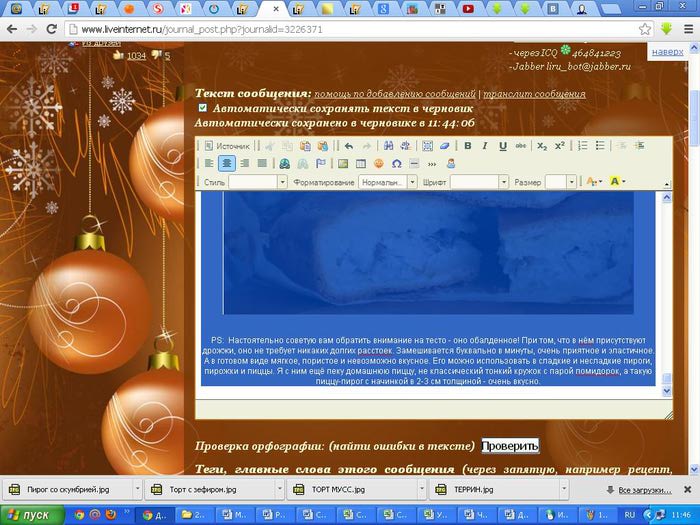The height and width of the screenshot is (525, 700).
Task: Insert an anchor with the flag icon
Action: click(321, 164)
